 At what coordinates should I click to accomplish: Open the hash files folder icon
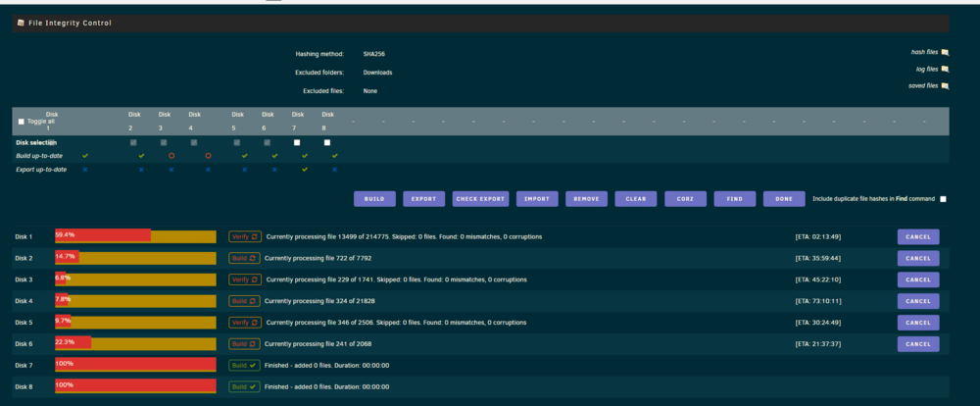[945, 53]
